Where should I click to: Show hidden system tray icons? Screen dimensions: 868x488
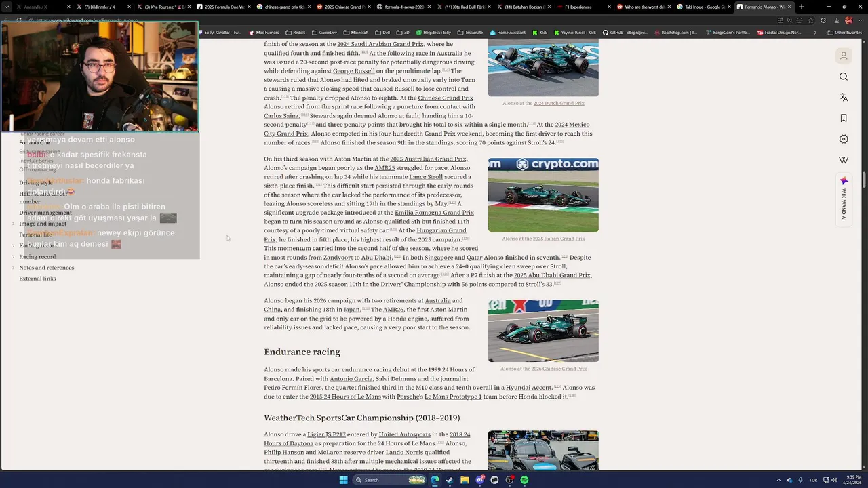coord(778,480)
